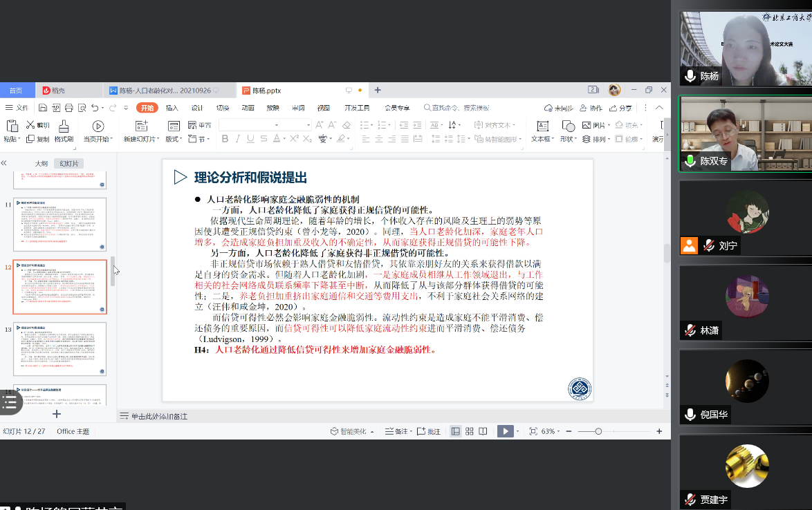The image size is (812, 510).
Task: Switch to slide sorter grid view
Action: pyautogui.click(x=470, y=431)
